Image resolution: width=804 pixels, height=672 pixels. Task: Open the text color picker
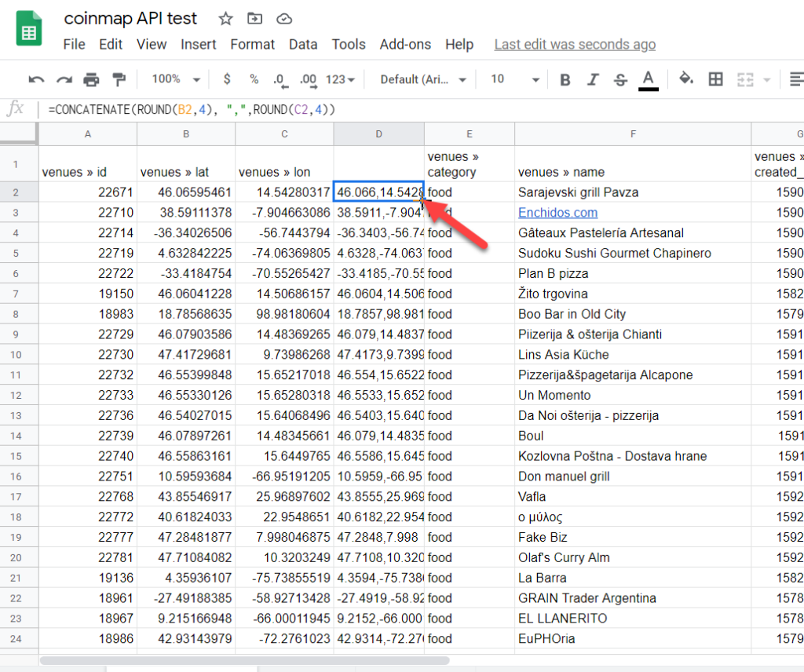[x=648, y=80]
